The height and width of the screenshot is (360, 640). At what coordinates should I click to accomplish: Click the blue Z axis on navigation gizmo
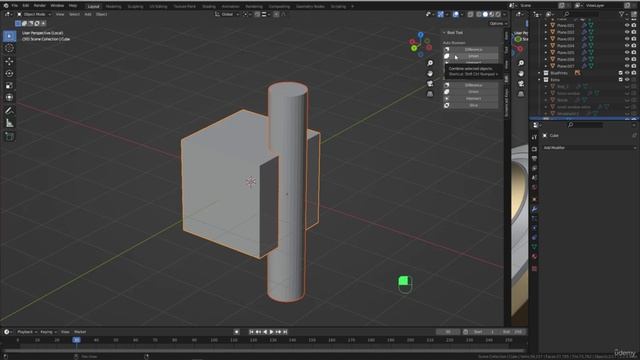click(x=421, y=35)
